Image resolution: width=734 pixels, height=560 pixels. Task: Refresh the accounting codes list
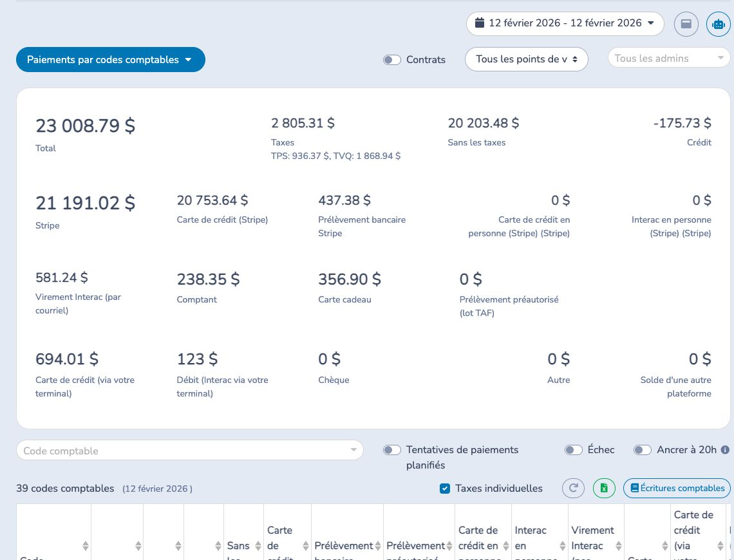(574, 488)
